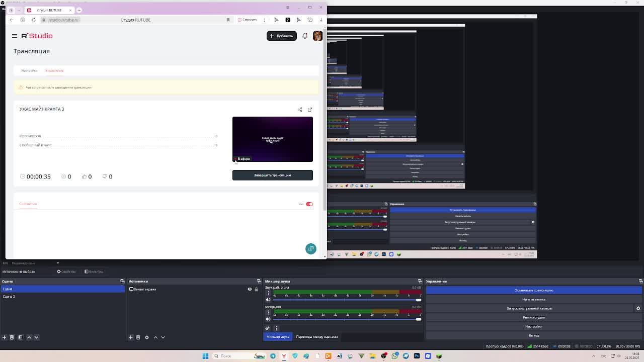Switch to the Управление tab in Трансляция
The image size is (644, 362).
pyautogui.click(x=54, y=70)
